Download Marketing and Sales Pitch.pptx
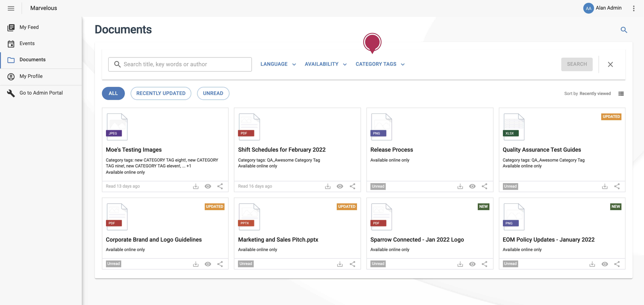 [340, 264]
